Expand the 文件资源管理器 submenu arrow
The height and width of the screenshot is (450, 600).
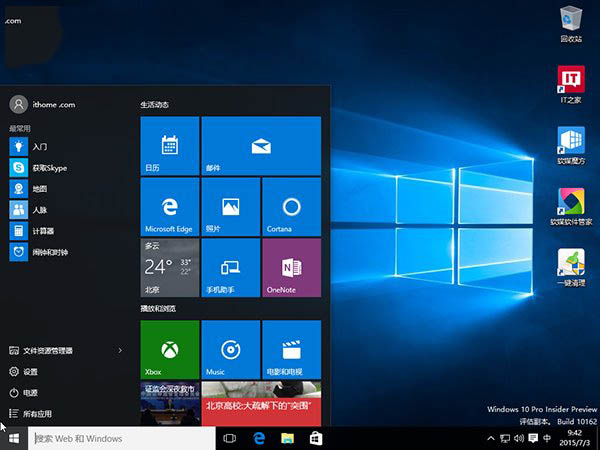[120, 351]
